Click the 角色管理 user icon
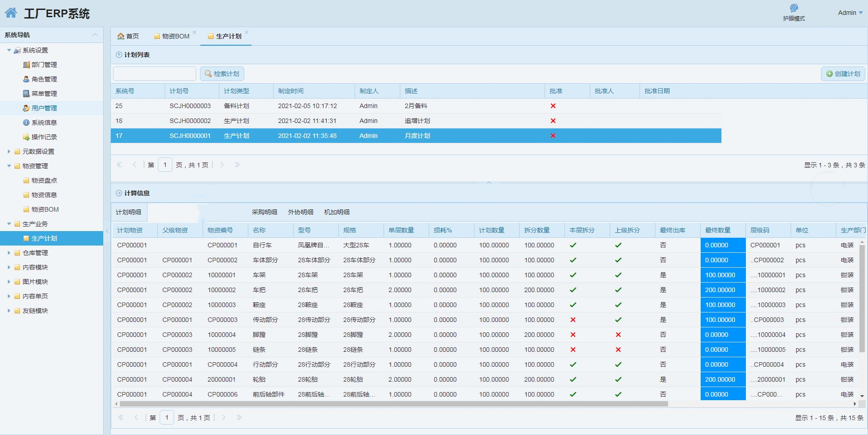Image resolution: width=868 pixels, height=435 pixels. (26, 79)
